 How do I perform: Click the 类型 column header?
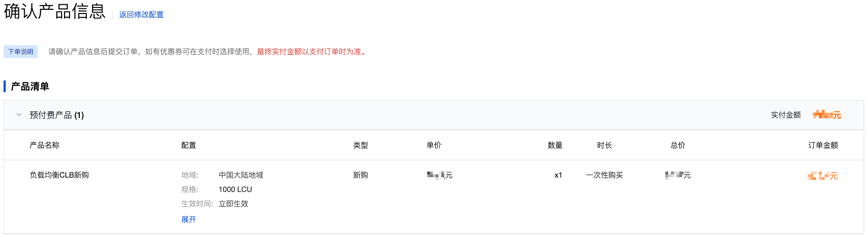pos(360,145)
